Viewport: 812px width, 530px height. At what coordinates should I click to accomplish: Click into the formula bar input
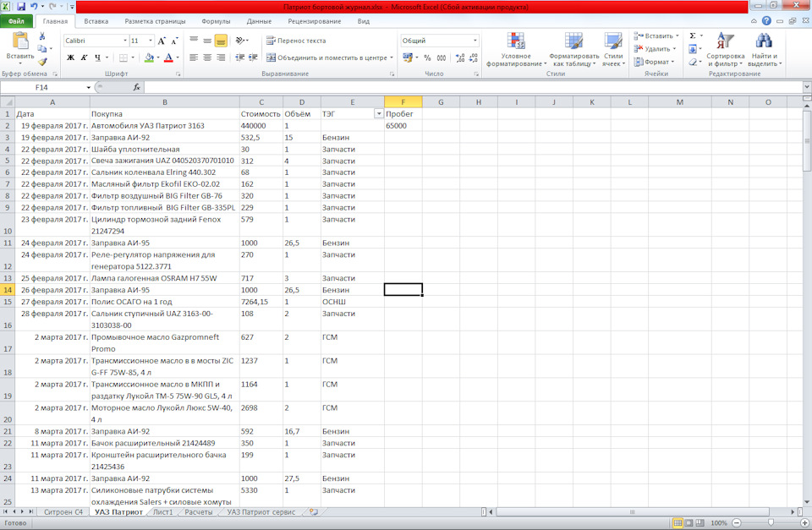(x=474, y=87)
